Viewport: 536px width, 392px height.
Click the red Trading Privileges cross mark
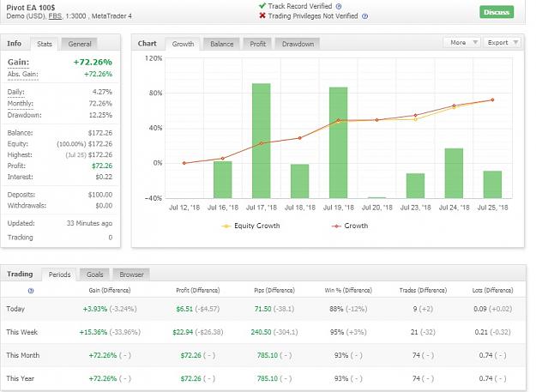pos(262,15)
